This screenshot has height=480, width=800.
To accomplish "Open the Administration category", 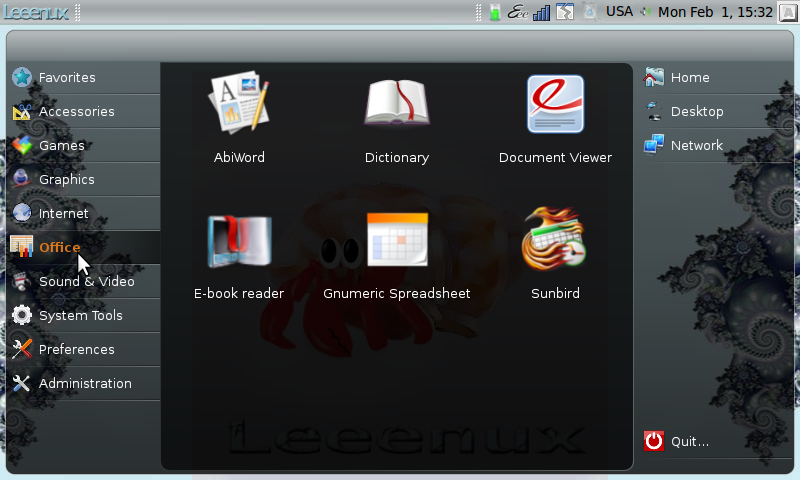I will 84,384.
